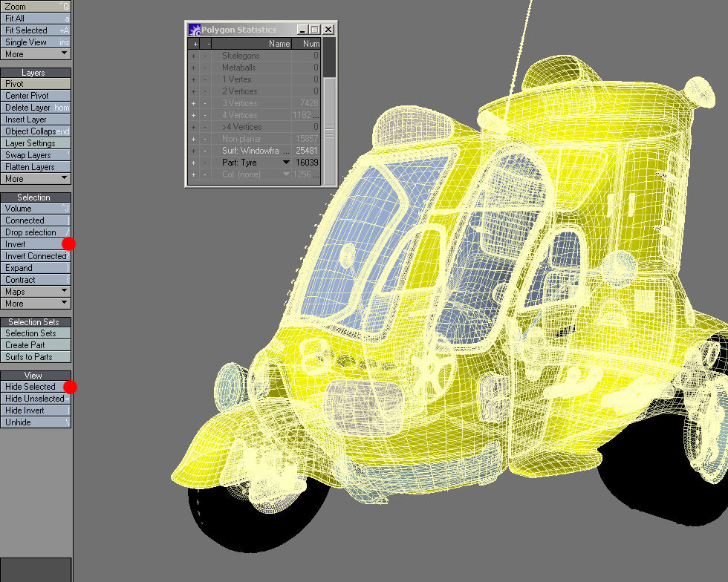Screen dimensions: 728x582
Task: Open the Maps dropdown
Action: 36,291
